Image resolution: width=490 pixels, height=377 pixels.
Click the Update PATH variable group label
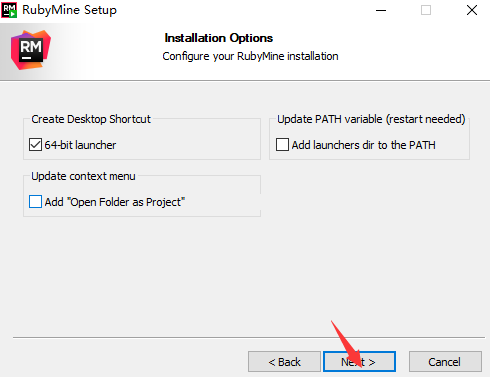371,119
